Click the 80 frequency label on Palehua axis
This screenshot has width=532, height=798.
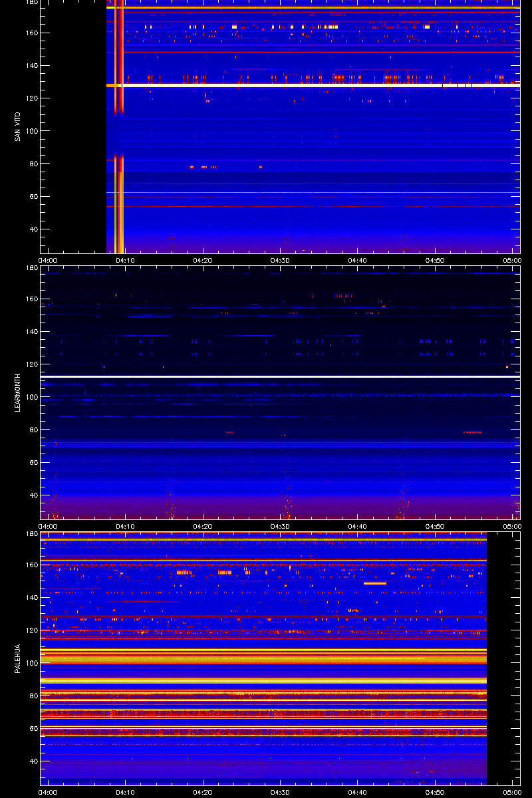(x=33, y=696)
